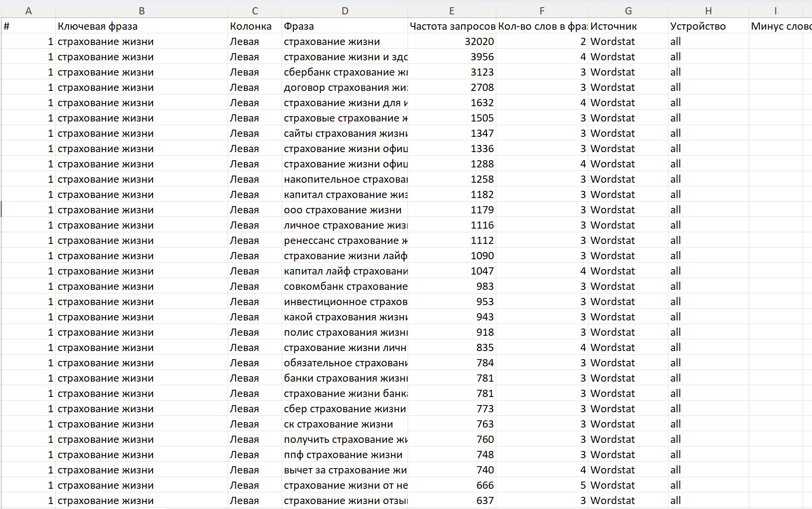Screen dimensions: 812x509
Task: Select column G header
Action: [x=628, y=11]
